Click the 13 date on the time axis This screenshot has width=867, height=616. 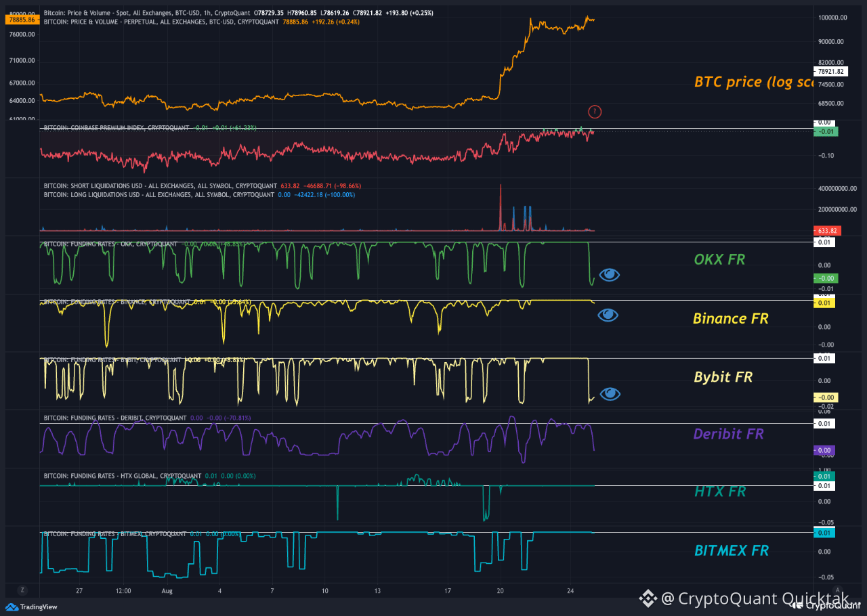tap(377, 590)
